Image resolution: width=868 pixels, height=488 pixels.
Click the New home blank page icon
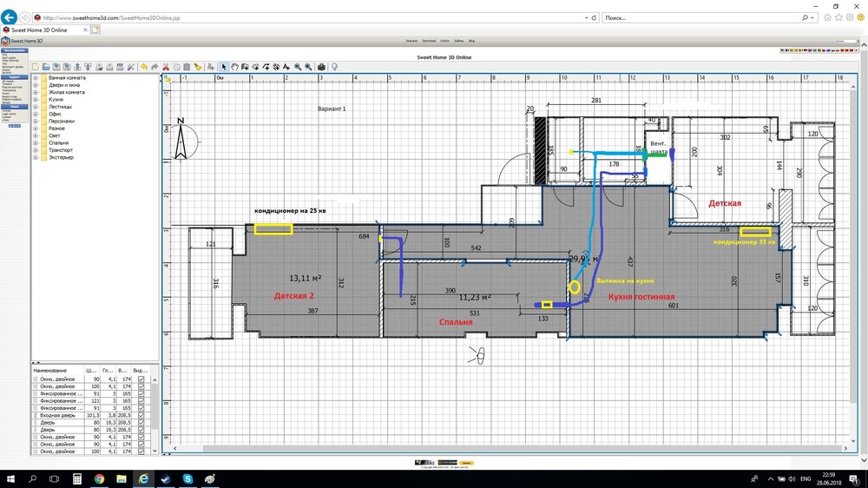coord(36,67)
